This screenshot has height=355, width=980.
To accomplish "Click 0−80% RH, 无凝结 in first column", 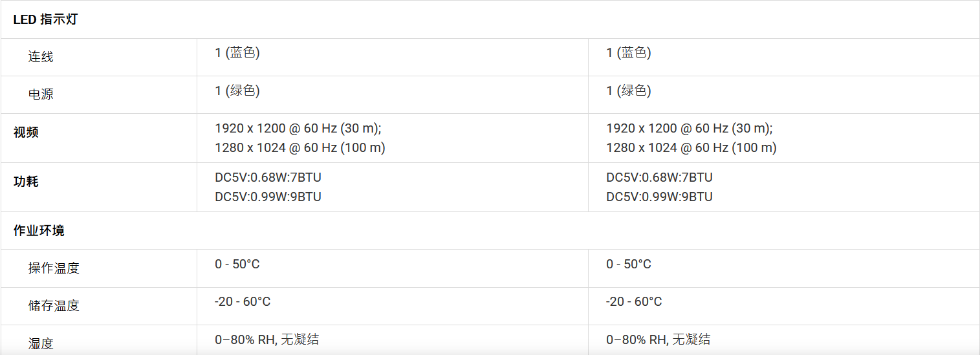I will tap(267, 339).
